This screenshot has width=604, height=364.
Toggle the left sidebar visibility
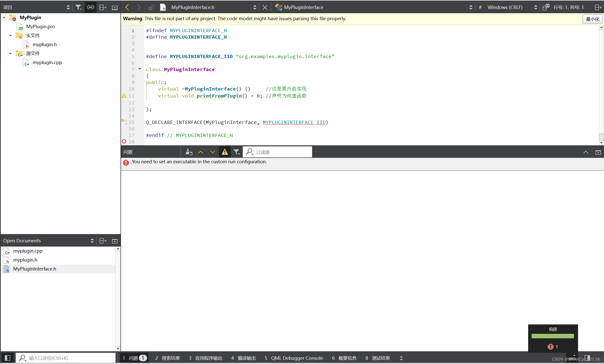[7, 358]
